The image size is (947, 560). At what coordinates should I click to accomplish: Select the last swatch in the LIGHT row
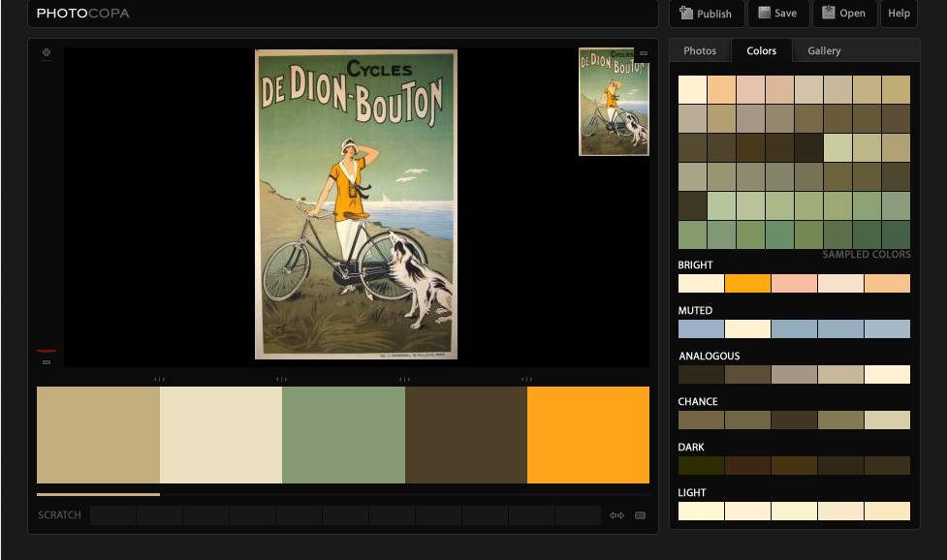click(887, 512)
